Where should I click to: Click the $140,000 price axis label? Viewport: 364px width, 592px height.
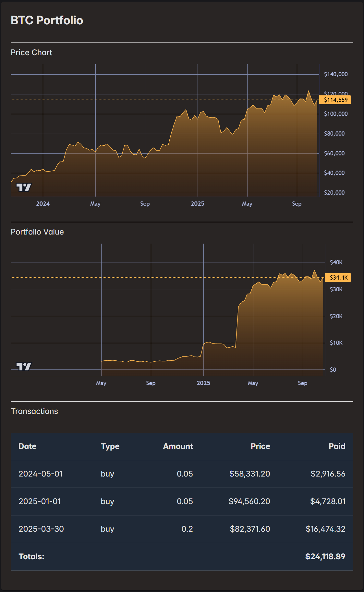336,74
